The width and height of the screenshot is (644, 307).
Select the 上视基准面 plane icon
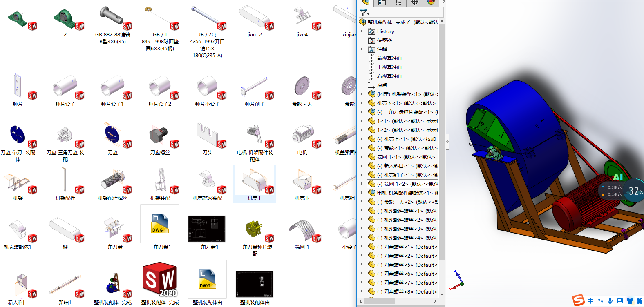coord(371,67)
